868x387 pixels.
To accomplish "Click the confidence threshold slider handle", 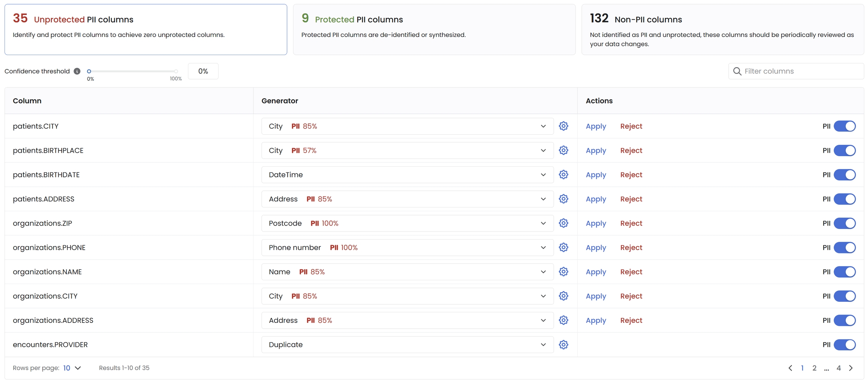I will click(x=89, y=71).
